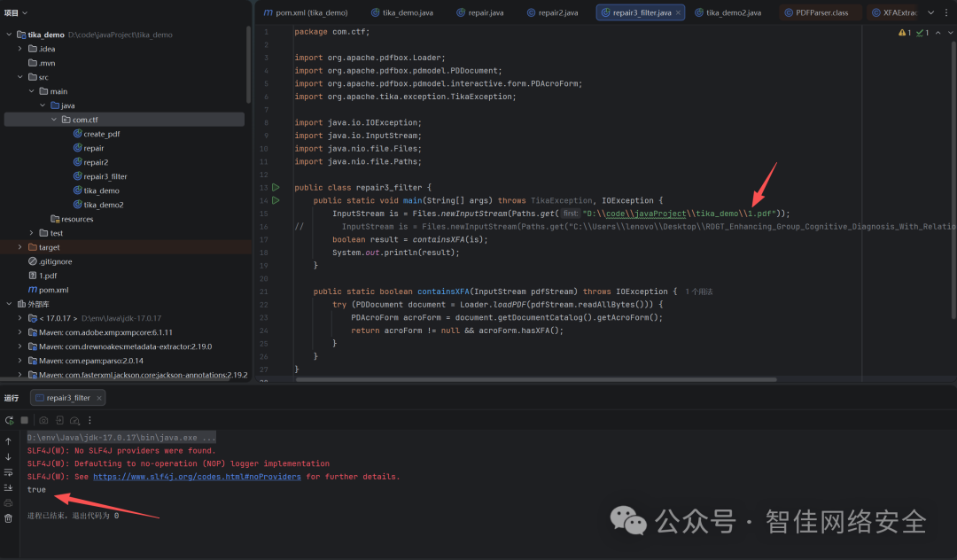Collapse the src folder tree node

tap(20, 77)
